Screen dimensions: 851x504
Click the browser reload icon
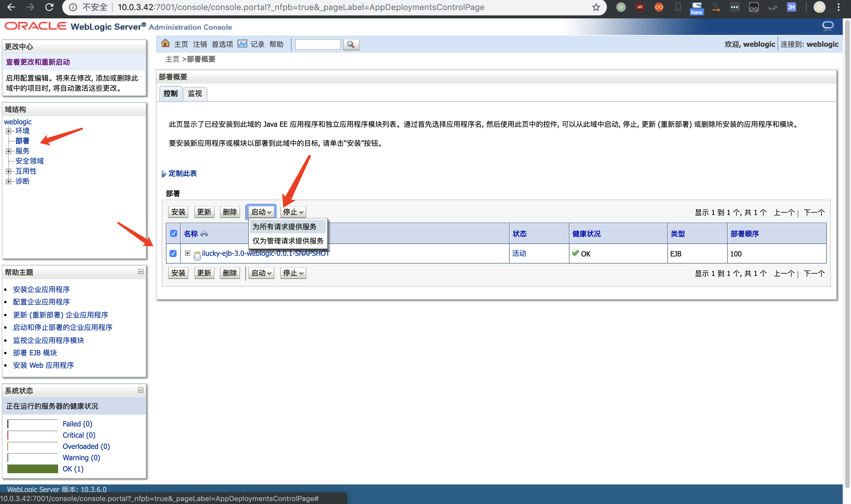[x=49, y=7]
